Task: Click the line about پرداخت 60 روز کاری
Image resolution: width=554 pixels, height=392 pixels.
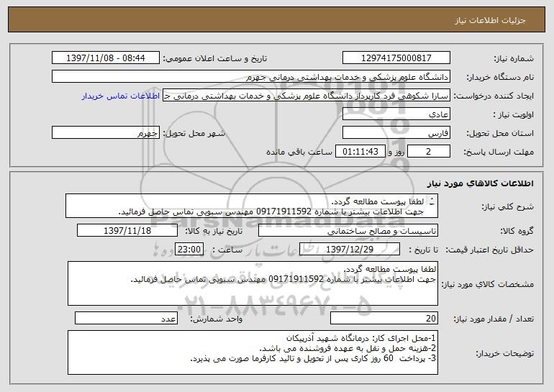Action: click(x=313, y=358)
